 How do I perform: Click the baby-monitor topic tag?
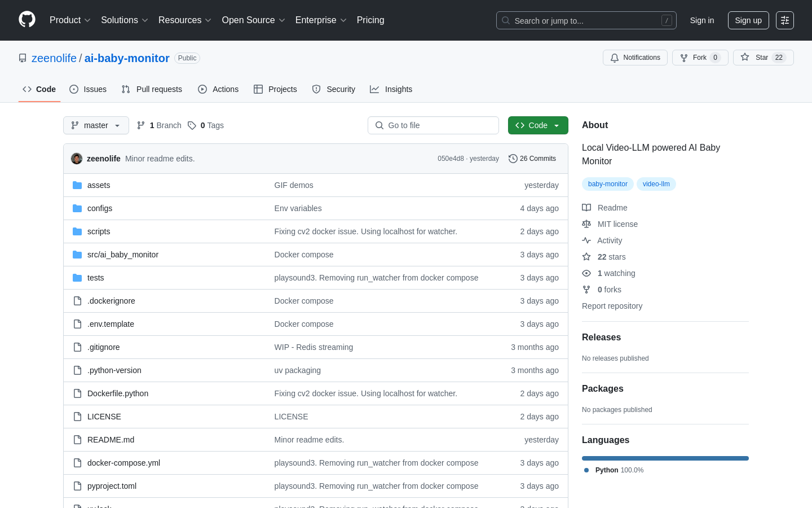pyautogui.click(x=608, y=184)
